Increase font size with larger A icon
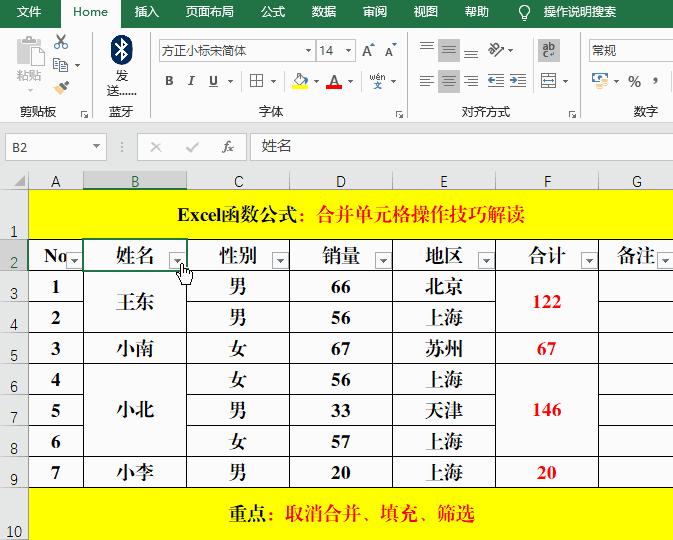Screen dimensions: 673x540 pyautogui.click(x=368, y=50)
